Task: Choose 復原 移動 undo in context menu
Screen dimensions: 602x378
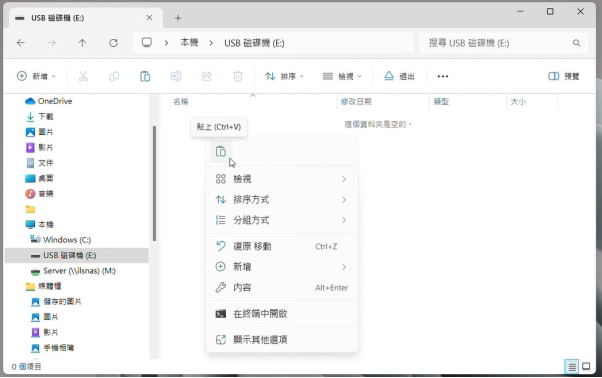Action: [x=282, y=246]
